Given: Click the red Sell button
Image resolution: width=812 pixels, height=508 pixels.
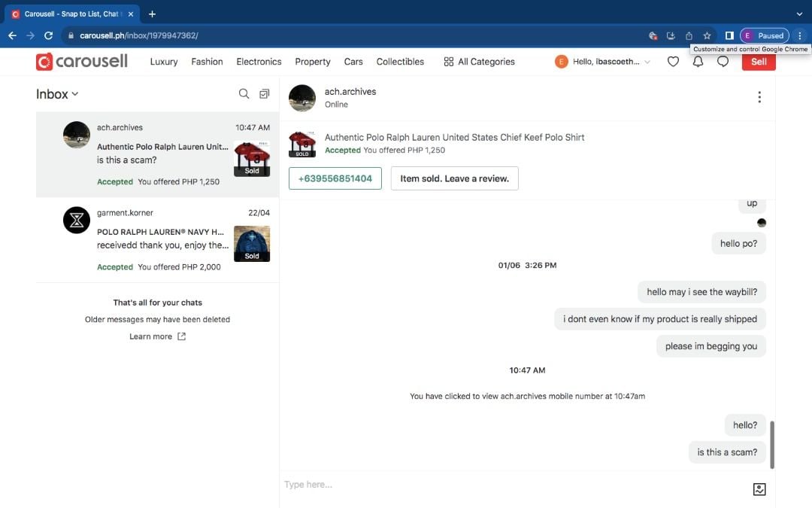Looking at the screenshot, I should tap(759, 62).
